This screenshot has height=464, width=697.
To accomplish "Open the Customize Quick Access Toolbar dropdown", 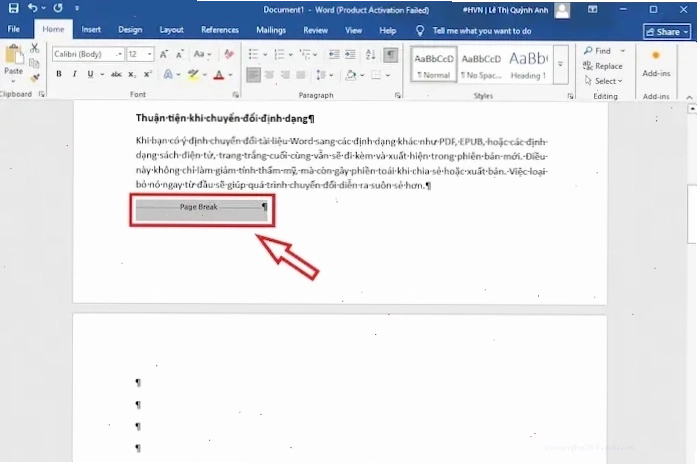I will pyautogui.click(x=77, y=8).
